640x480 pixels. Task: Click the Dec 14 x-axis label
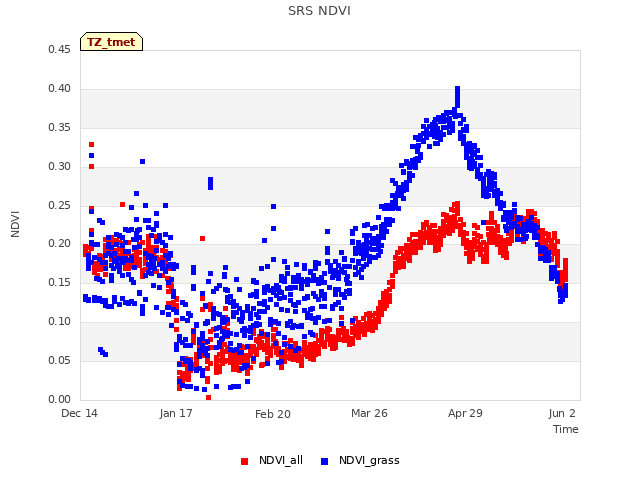(80, 413)
